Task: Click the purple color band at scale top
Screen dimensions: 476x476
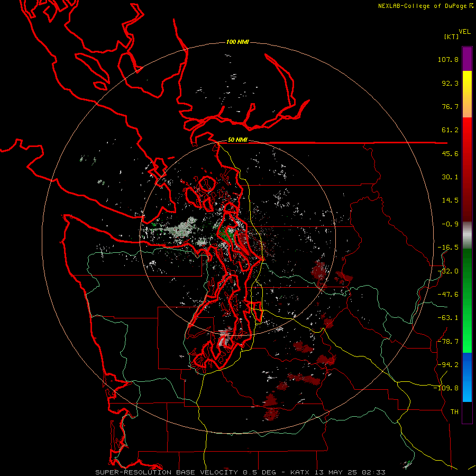Action: click(x=467, y=59)
